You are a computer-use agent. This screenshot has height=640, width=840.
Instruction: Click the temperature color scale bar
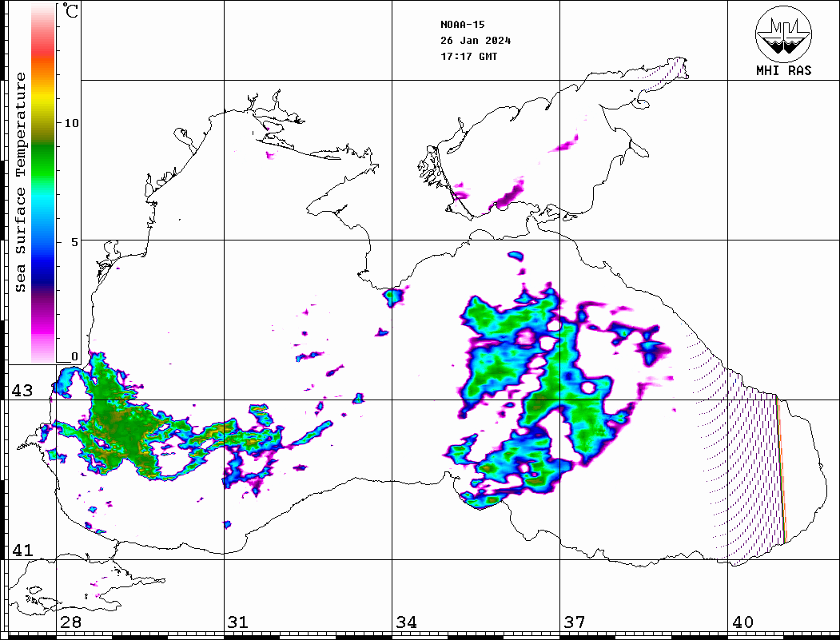[x=43, y=183]
